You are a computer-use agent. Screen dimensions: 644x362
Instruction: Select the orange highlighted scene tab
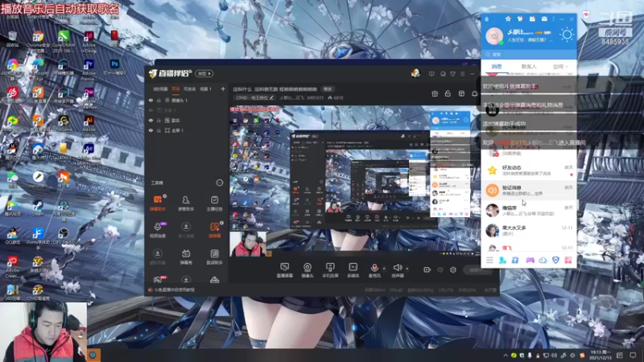[x=175, y=88]
